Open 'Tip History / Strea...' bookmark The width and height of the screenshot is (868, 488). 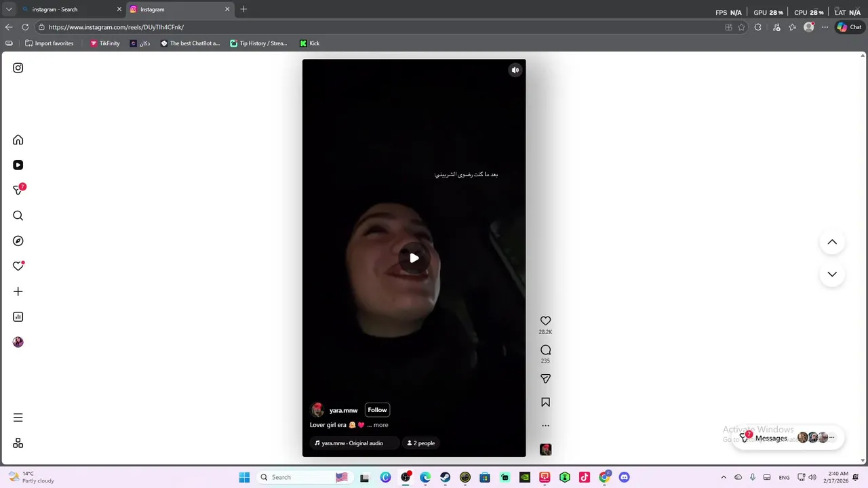(258, 43)
